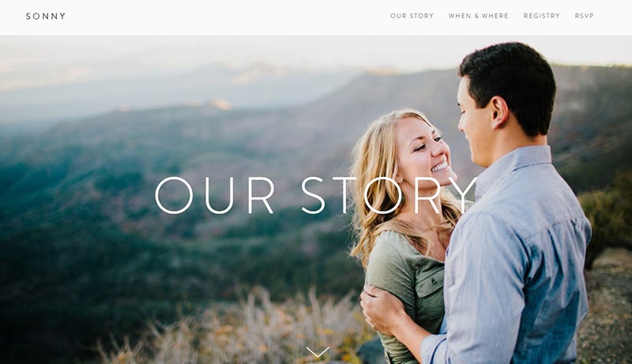
Task: Click the word OUR in hero title
Action: point(214,195)
